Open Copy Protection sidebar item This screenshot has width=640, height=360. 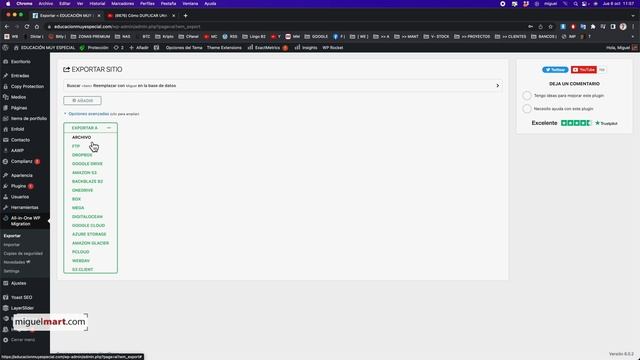[x=27, y=87]
